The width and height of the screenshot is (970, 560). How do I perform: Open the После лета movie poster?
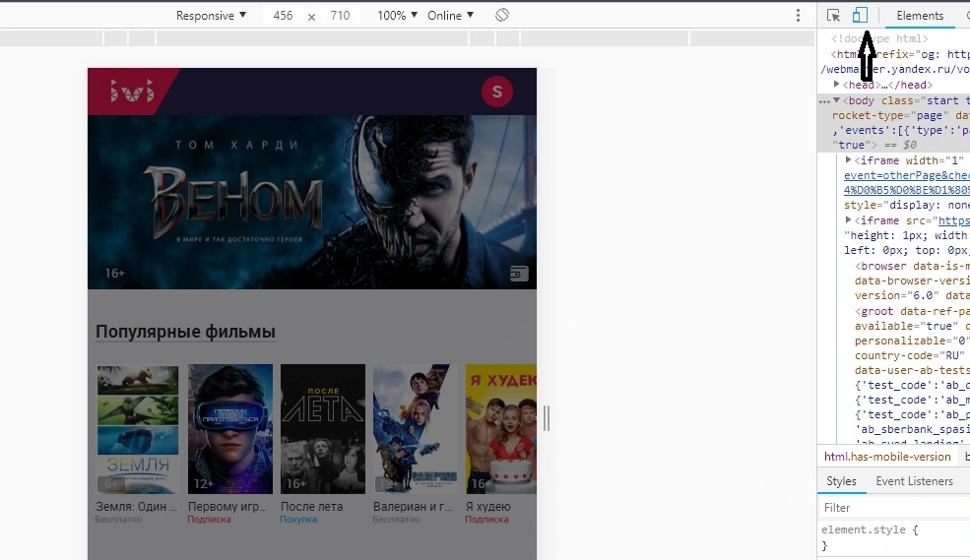pos(323,429)
